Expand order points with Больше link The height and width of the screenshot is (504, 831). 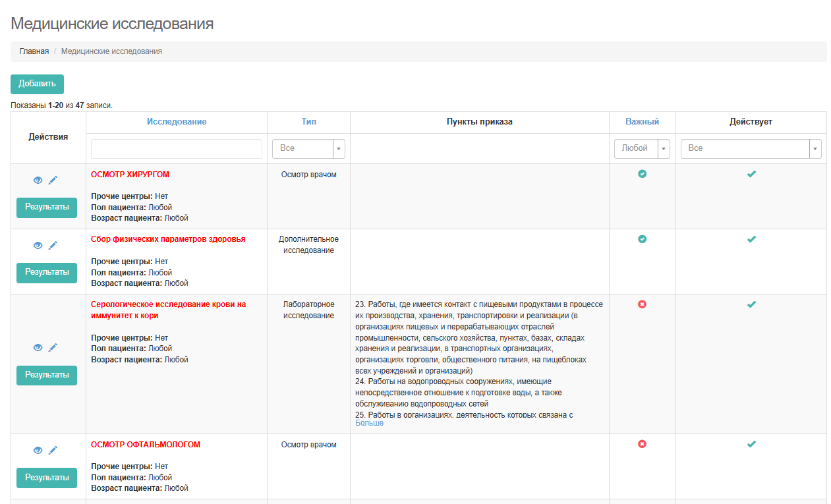(369, 423)
